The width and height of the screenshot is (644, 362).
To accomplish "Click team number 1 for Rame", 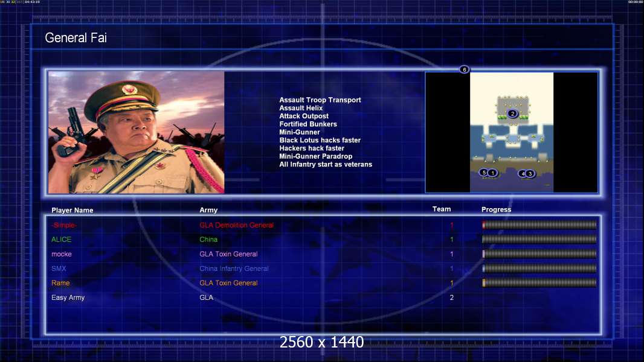I will [452, 283].
